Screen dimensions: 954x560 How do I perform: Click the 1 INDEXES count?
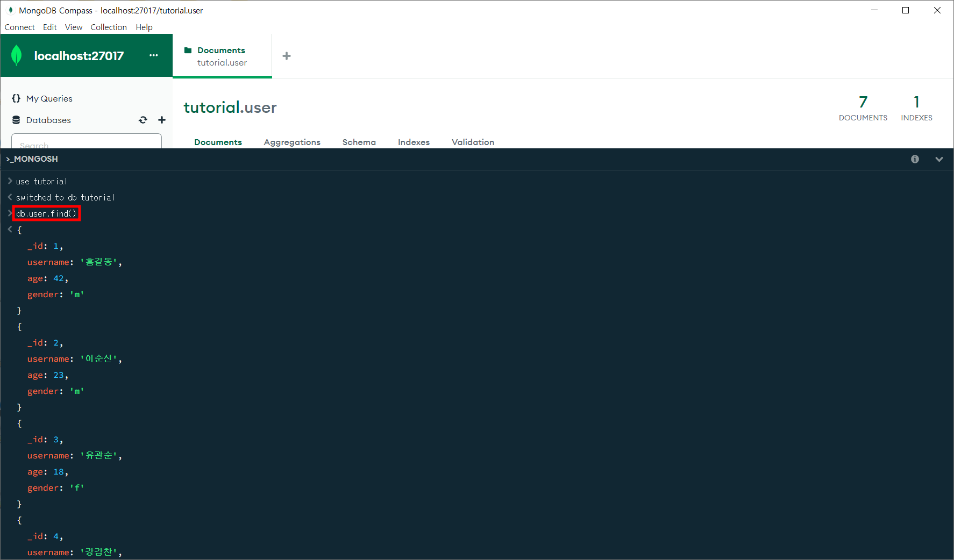coord(916,108)
